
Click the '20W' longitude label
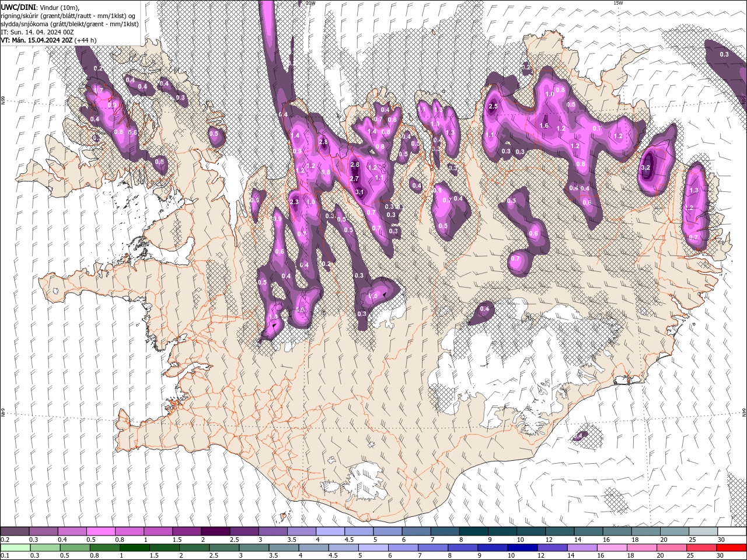310,3
